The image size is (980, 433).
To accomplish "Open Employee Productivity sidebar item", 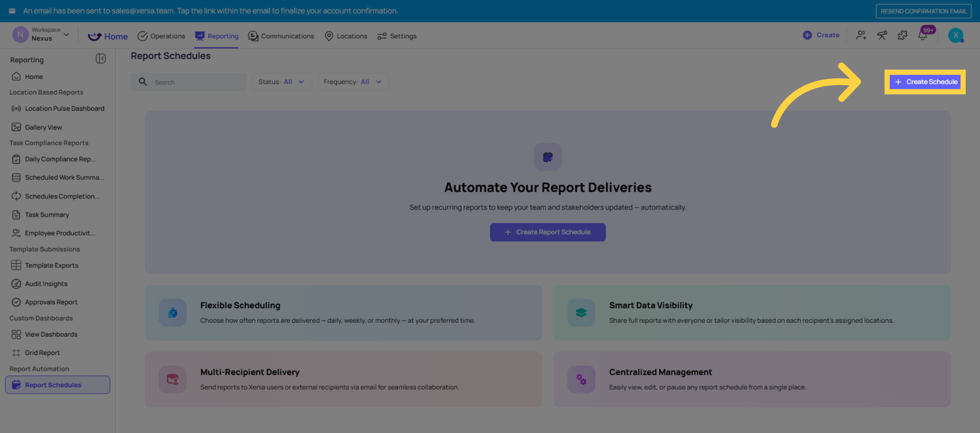I will 57,233.
